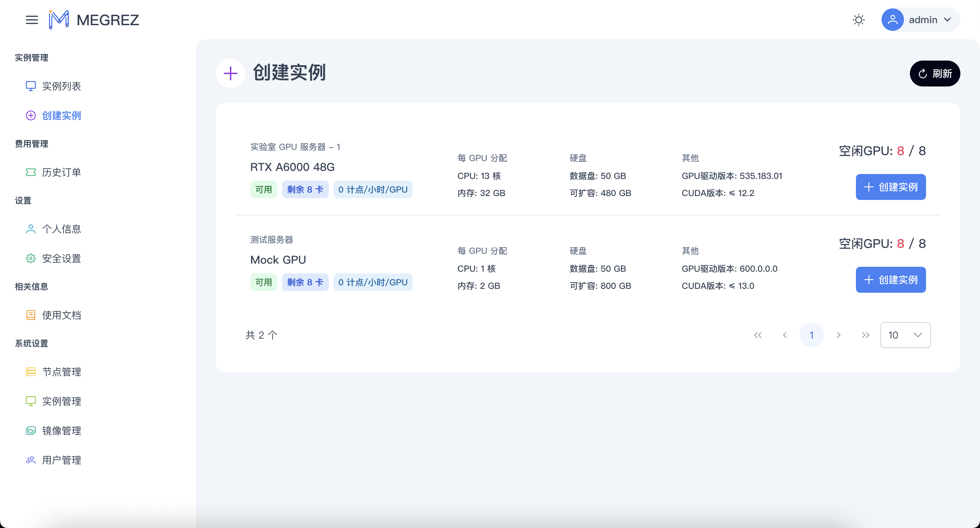Toggle the light/dark theme sun icon
This screenshot has height=528, width=980.
(859, 20)
